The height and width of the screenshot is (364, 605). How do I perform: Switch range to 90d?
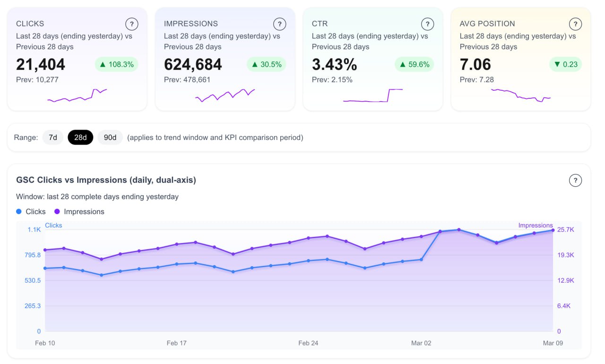pos(110,138)
